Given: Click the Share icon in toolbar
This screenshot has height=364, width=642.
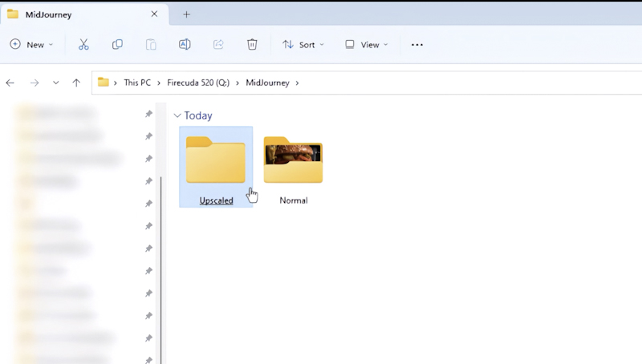Looking at the screenshot, I should click(x=218, y=45).
